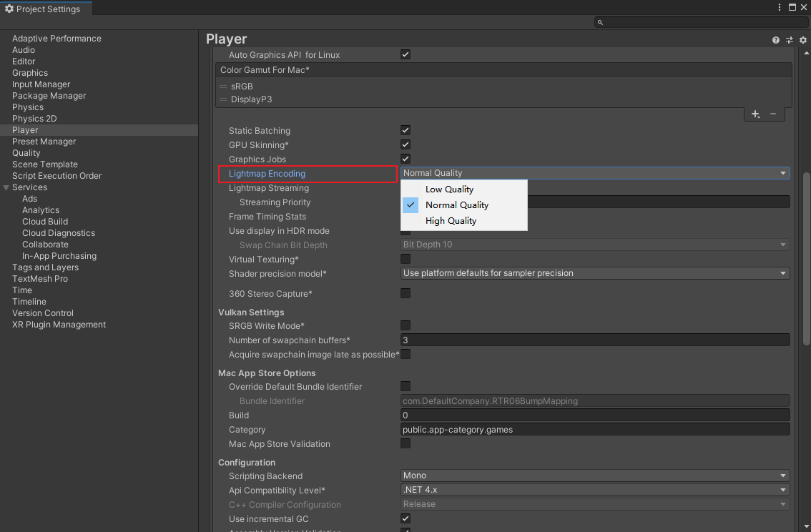811x532 pixels.
Task: Open Timeline settings category
Action: pos(29,302)
